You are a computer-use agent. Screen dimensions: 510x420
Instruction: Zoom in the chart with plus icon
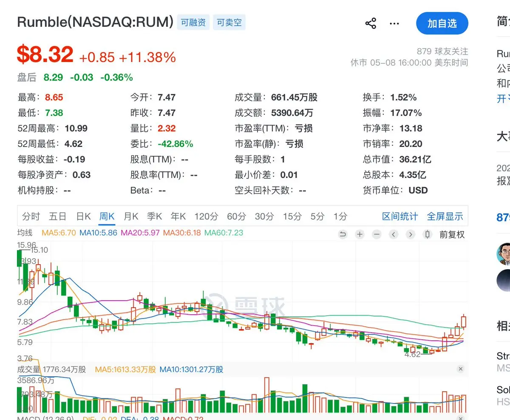click(x=360, y=234)
